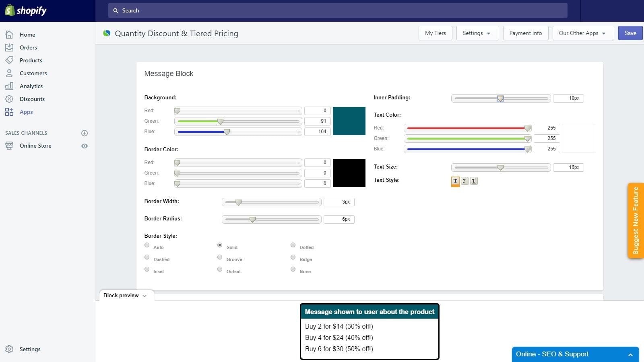The height and width of the screenshot is (362, 644).
Task: Click the bold text style icon
Action: tap(455, 181)
